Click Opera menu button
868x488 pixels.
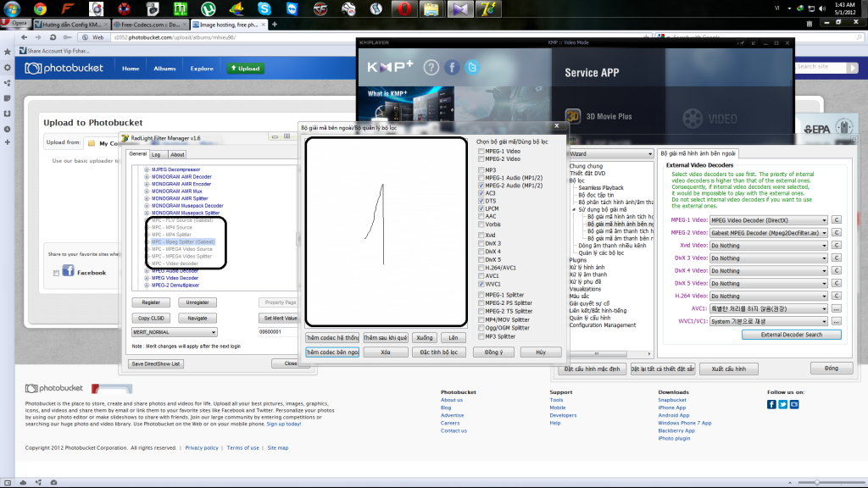tap(15, 23)
